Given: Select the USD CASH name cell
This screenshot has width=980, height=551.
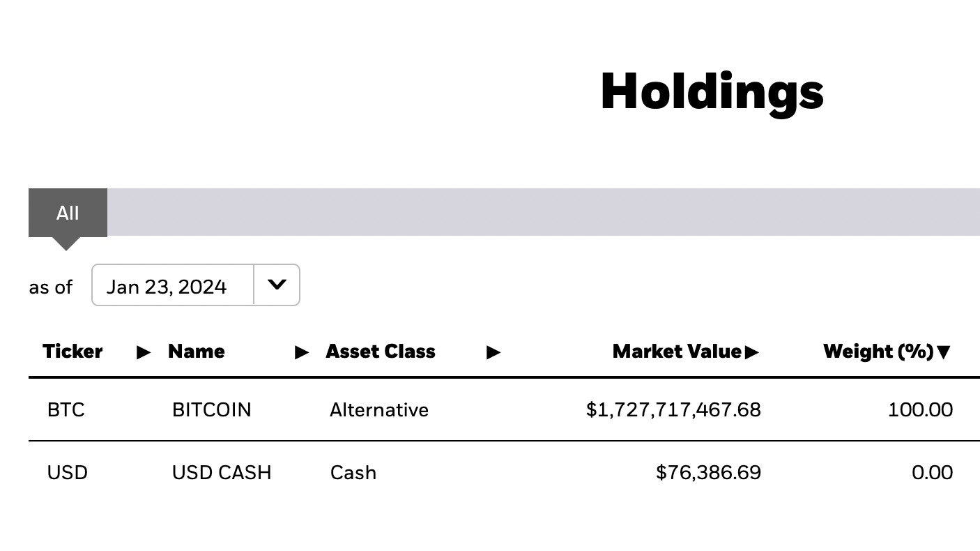Looking at the screenshot, I should coord(222,472).
